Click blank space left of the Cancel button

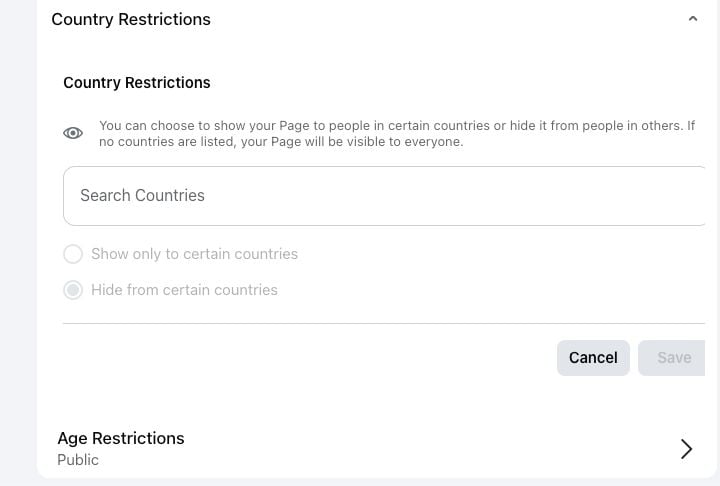tap(300, 357)
